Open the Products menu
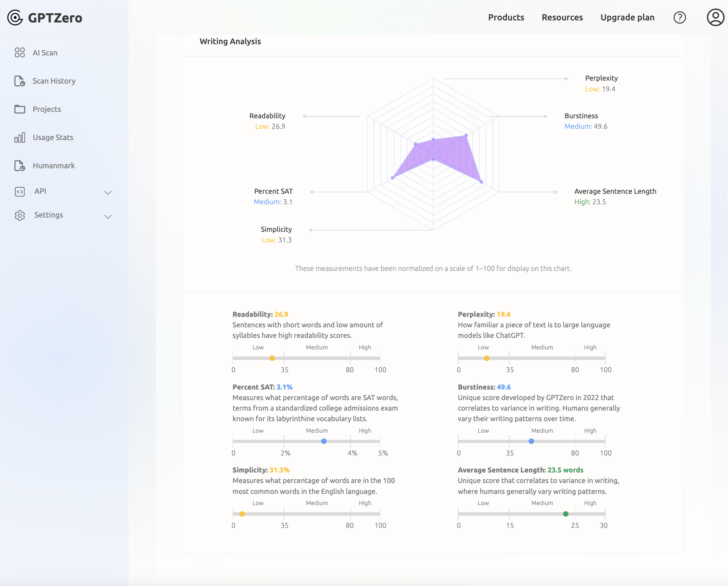This screenshot has width=728, height=586. (x=506, y=18)
